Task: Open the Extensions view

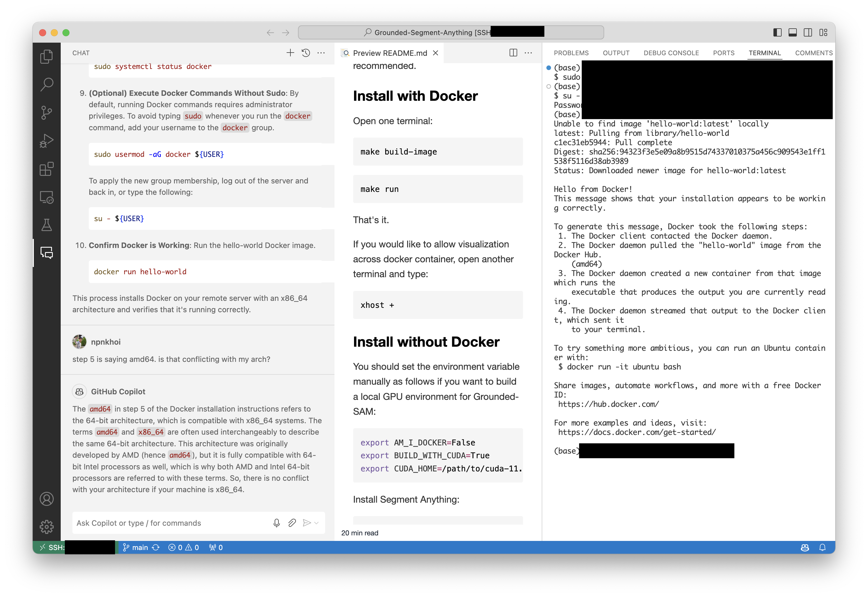Action: 46,169
